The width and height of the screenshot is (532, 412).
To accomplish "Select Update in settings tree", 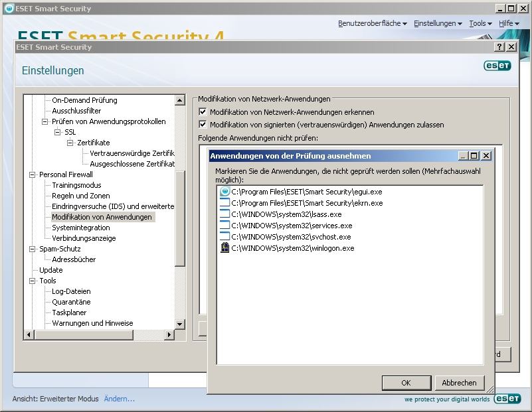I will tap(51, 270).
